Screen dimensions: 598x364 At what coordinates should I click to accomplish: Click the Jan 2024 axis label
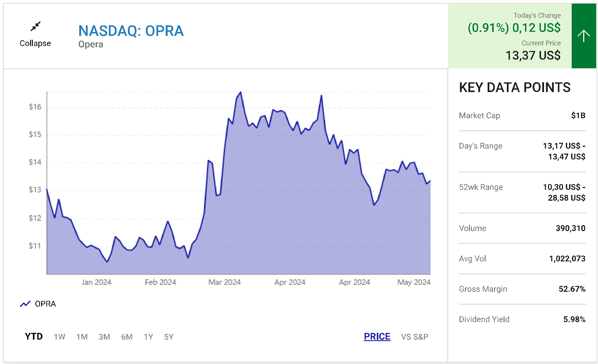96,282
